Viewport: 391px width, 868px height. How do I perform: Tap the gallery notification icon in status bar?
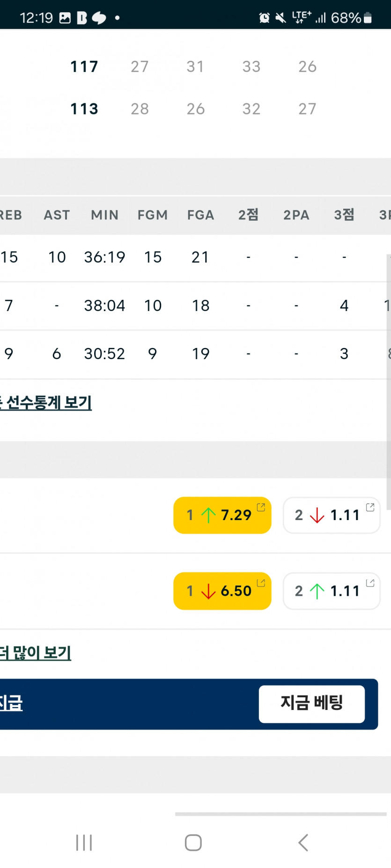click(x=65, y=18)
